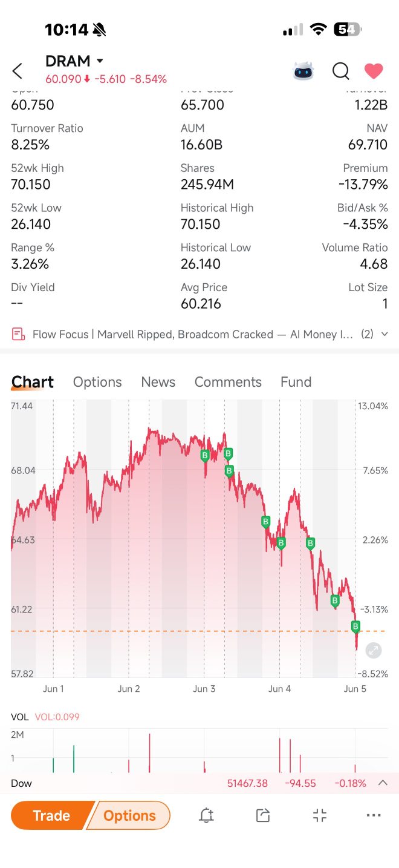Tap the back arrow icon
The width and height of the screenshot is (399, 868).
pos(18,71)
